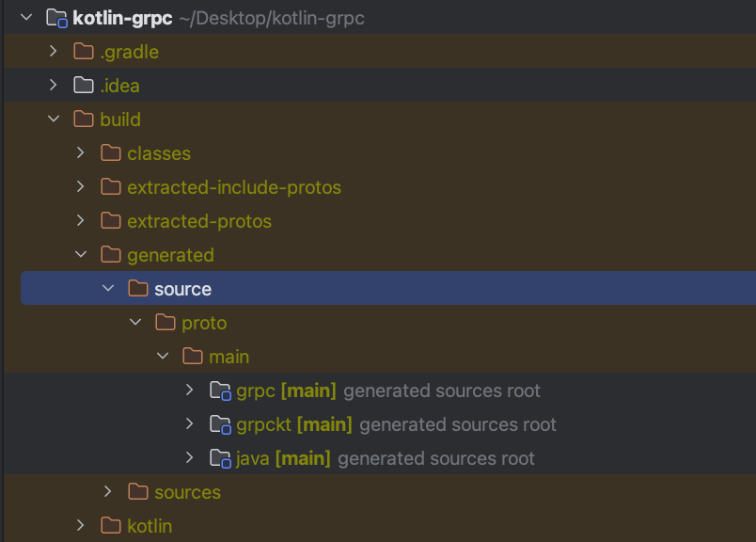Collapse the build folder
The image size is (756, 542).
click(x=53, y=120)
